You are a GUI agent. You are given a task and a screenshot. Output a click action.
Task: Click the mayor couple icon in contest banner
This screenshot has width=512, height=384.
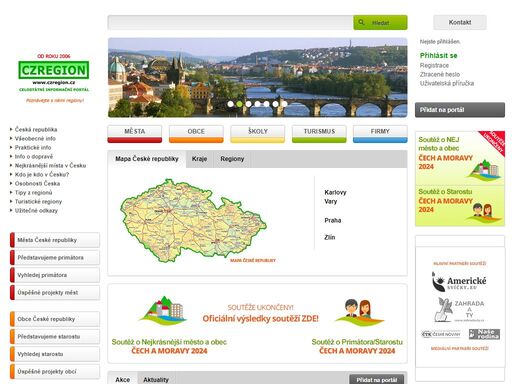(x=359, y=312)
